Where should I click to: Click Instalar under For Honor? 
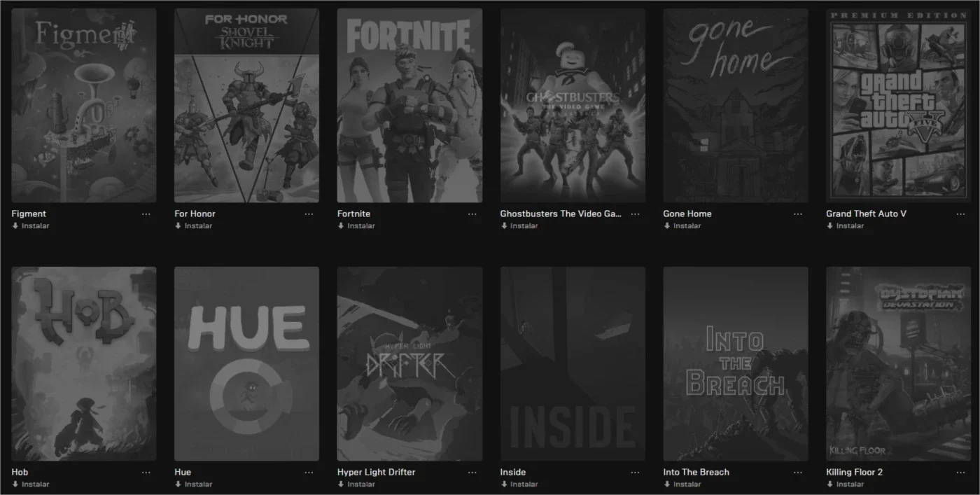[x=193, y=226]
